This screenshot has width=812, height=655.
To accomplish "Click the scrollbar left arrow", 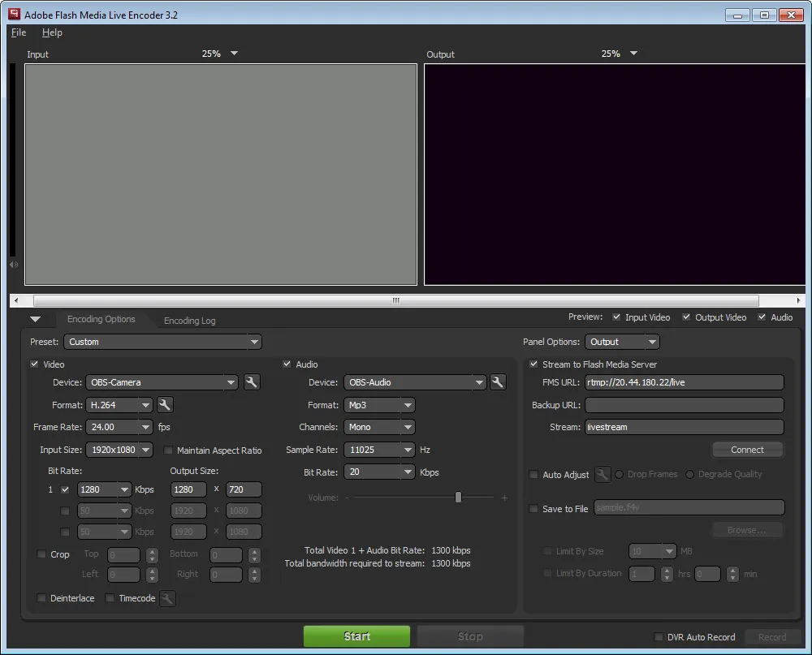I will tap(16, 300).
